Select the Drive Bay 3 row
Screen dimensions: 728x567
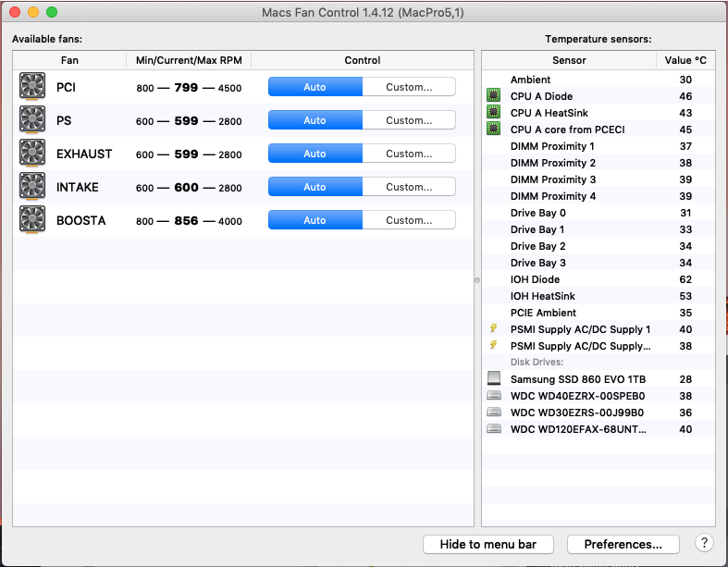coord(598,263)
